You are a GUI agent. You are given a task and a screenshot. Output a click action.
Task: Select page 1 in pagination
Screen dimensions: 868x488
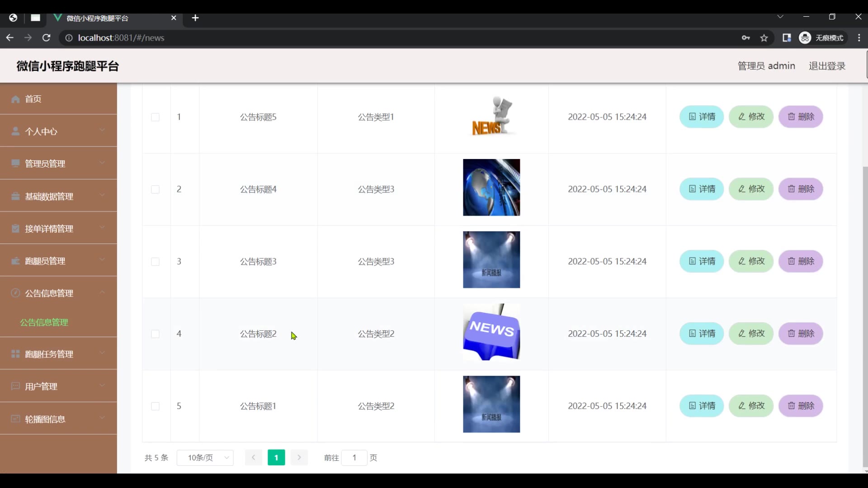click(276, 458)
